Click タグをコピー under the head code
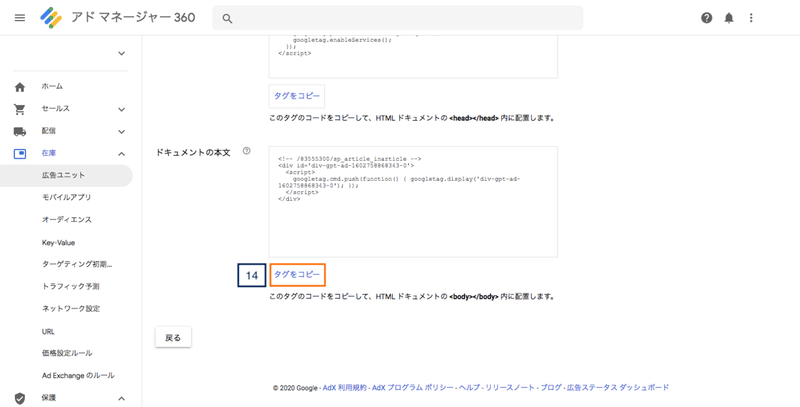The height and width of the screenshot is (407, 800). [297, 96]
